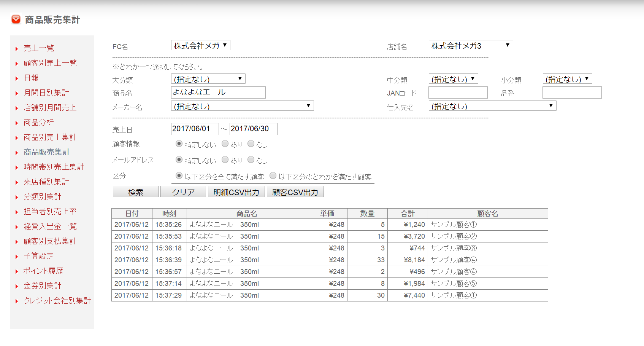644x346 pixels.
Task: Focus the 商品名 text field
Action: 218,92
